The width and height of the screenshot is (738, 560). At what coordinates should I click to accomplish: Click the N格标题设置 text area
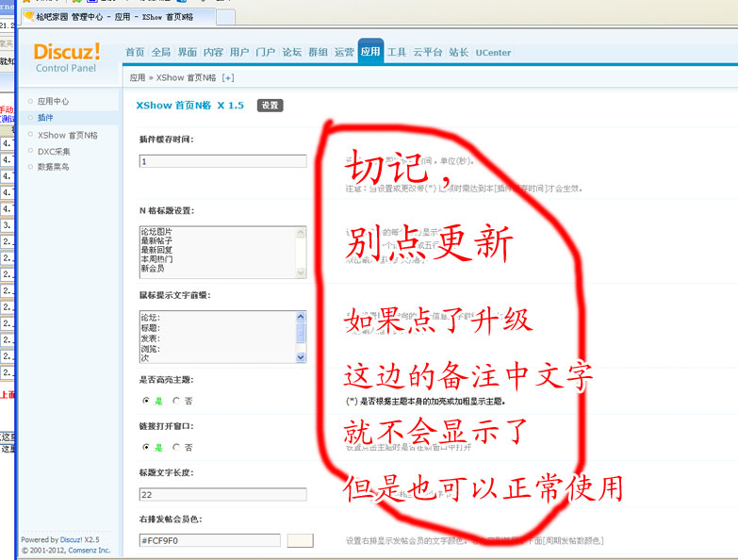pyautogui.click(x=218, y=252)
